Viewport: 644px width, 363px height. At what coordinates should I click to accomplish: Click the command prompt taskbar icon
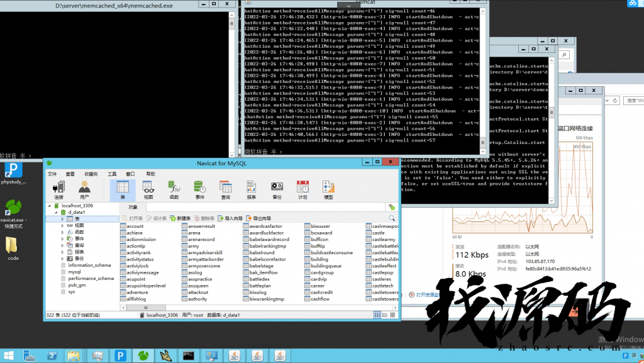pyautogui.click(x=189, y=355)
